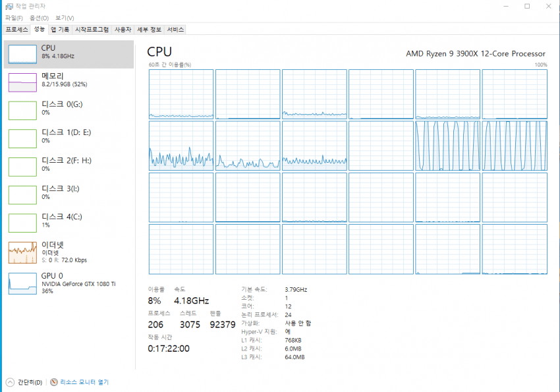Collapse to fewer details with 간단히 arrow
Image resolution: width=560 pixels, height=392 pixels.
[9, 382]
